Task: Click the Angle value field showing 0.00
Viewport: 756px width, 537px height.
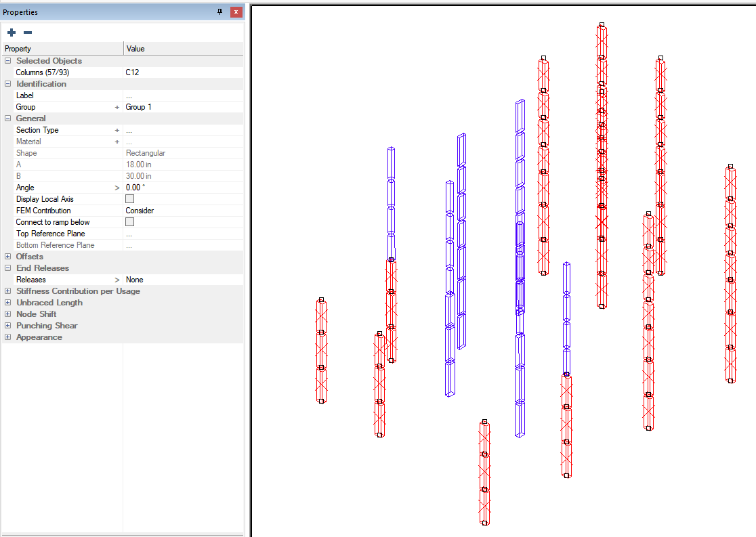Action: pos(183,188)
